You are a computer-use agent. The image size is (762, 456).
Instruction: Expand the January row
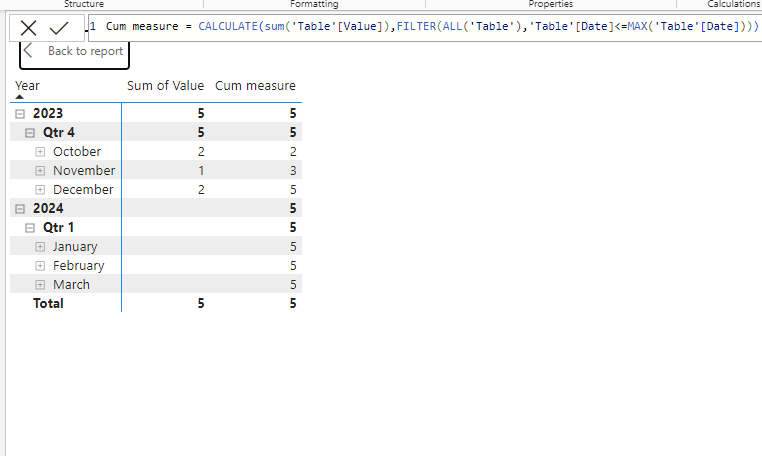click(x=40, y=246)
